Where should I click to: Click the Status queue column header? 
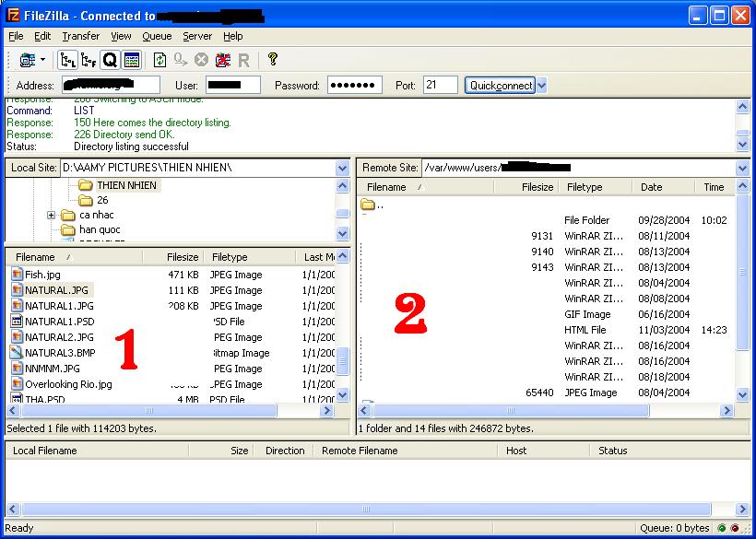pos(670,451)
